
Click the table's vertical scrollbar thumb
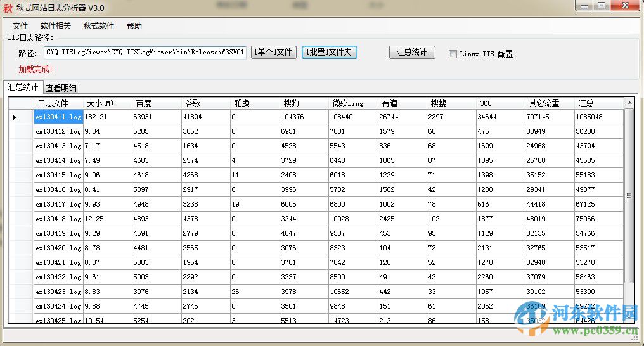(629, 196)
